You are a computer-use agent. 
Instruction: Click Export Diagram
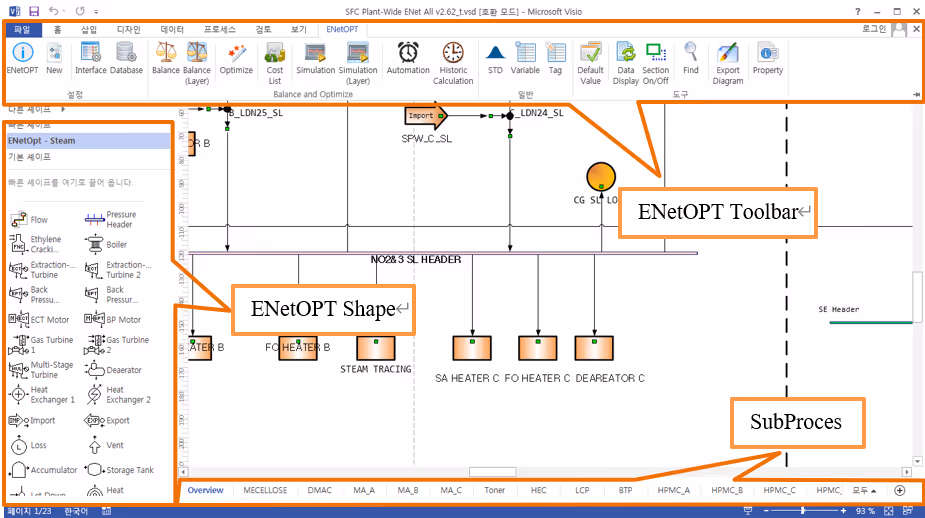[x=728, y=63]
